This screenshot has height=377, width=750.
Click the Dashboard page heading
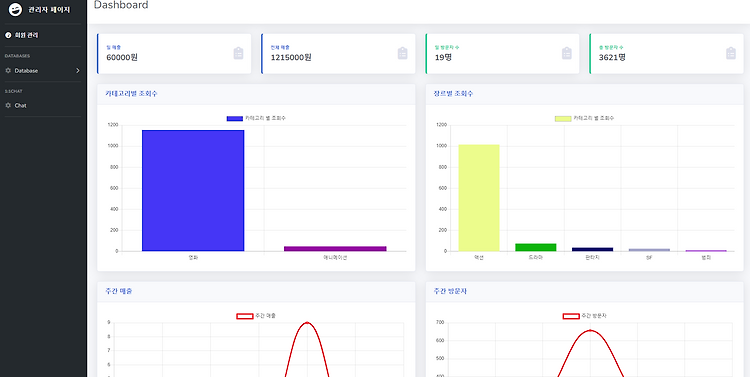click(x=121, y=5)
